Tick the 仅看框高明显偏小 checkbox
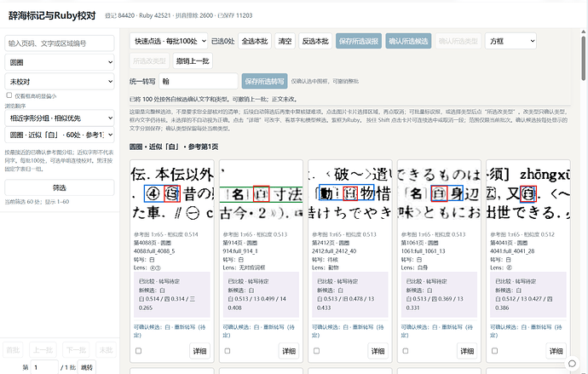The width and height of the screenshot is (588, 374). [9, 95]
